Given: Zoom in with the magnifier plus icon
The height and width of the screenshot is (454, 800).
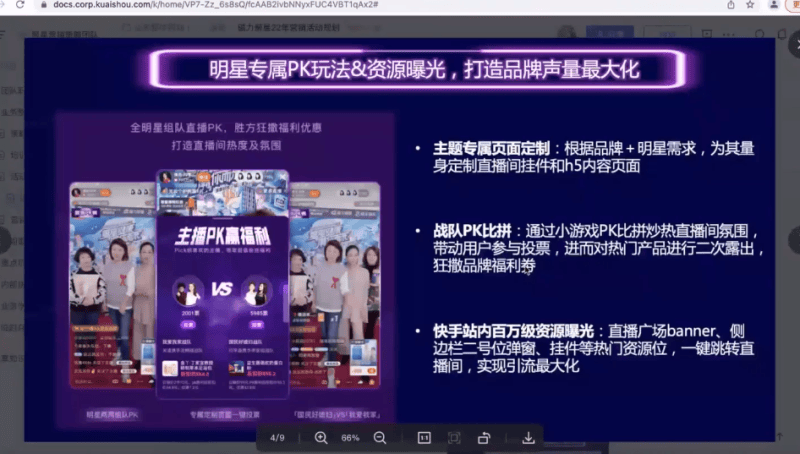Looking at the screenshot, I should pos(321,438).
